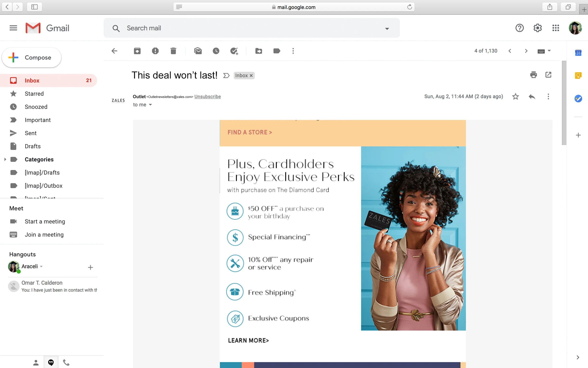Click the search magnifier icon

pos(116,28)
